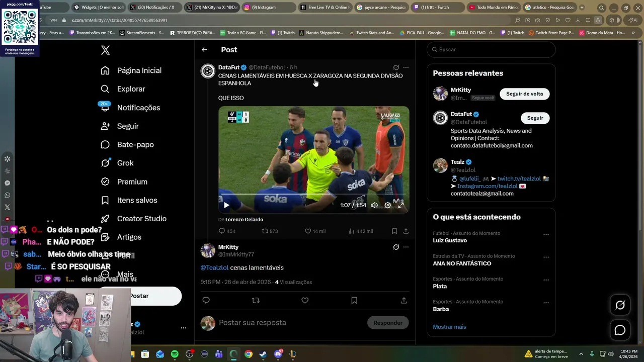Open more options on MrKitty post
The image size is (644, 362).
[406, 247]
